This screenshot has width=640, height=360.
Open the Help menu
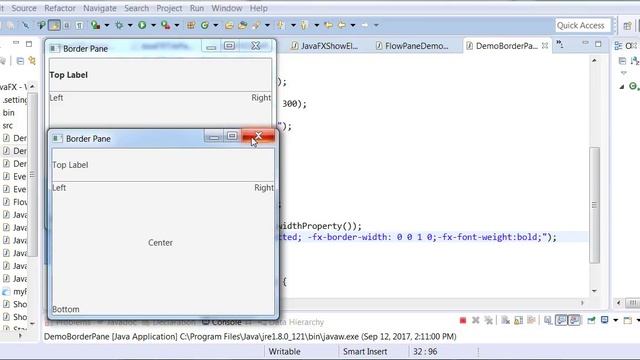coord(258,8)
